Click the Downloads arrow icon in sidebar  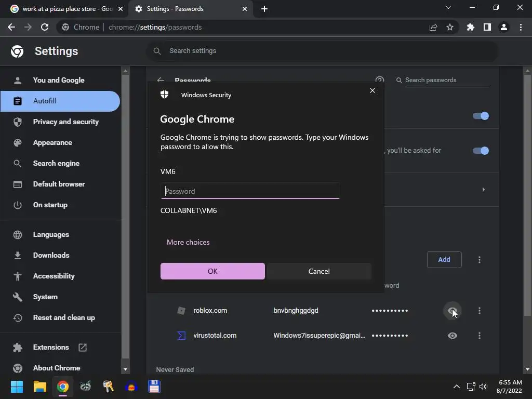tap(17, 255)
